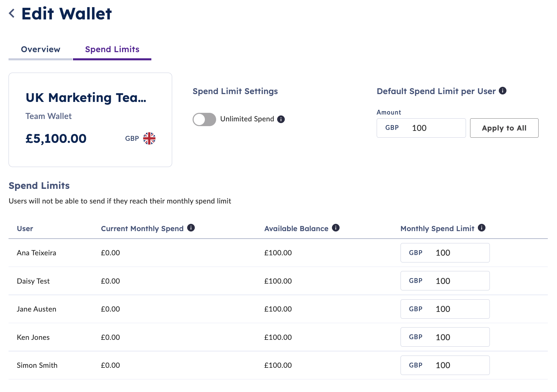The image size is (557, 392).
Task: Click the default Amount input field
Action: coord(421,128)
